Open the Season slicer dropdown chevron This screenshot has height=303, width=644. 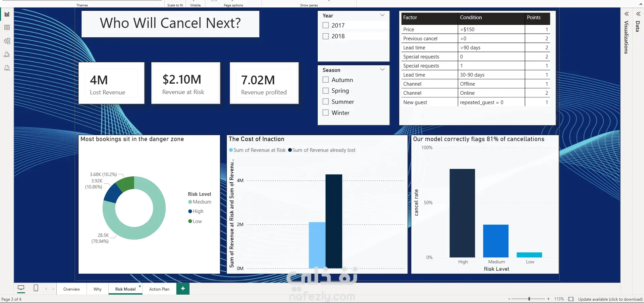382,70
